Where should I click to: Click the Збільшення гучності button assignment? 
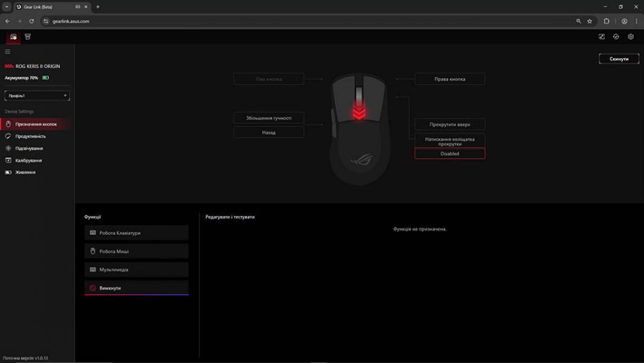pos(268,117)
